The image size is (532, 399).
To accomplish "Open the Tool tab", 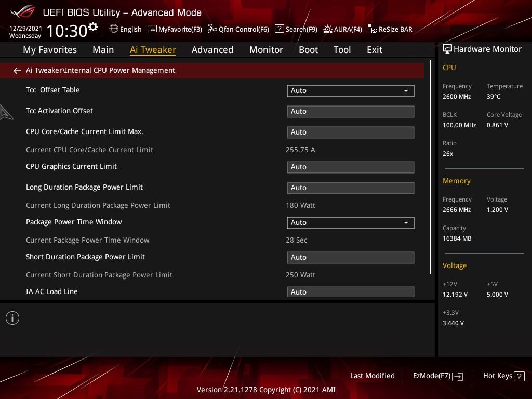I will point(342,50).
